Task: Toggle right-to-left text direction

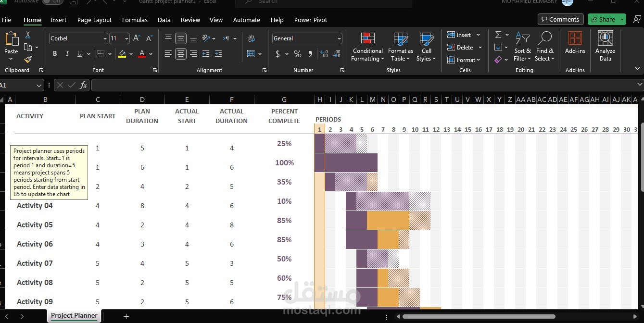Action: pos(227,38)
